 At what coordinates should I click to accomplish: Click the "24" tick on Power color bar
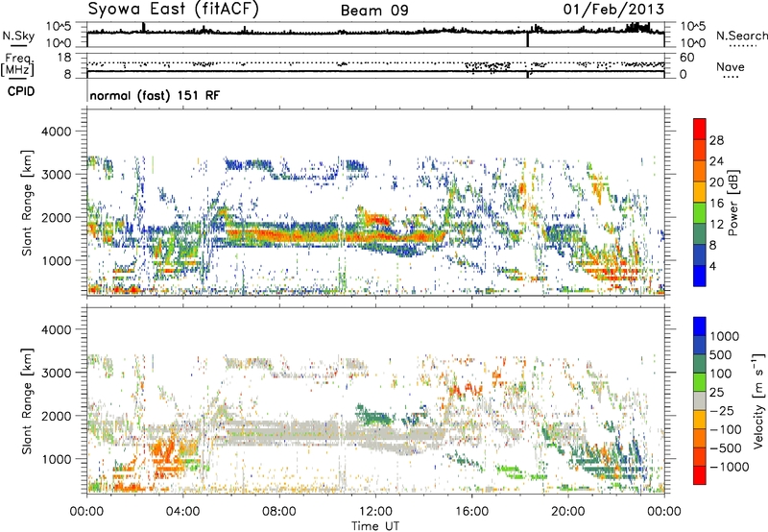coord(716,161)
